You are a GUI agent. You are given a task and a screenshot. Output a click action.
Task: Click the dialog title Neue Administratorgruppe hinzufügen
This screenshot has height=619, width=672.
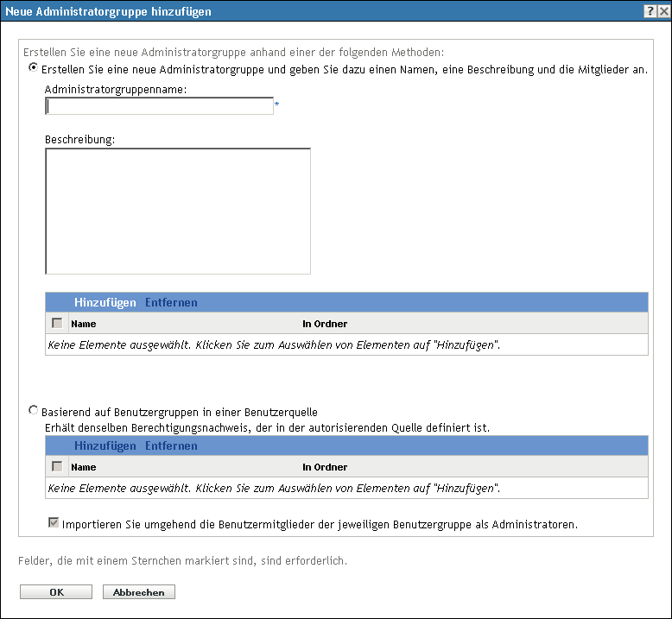(109, 11)
